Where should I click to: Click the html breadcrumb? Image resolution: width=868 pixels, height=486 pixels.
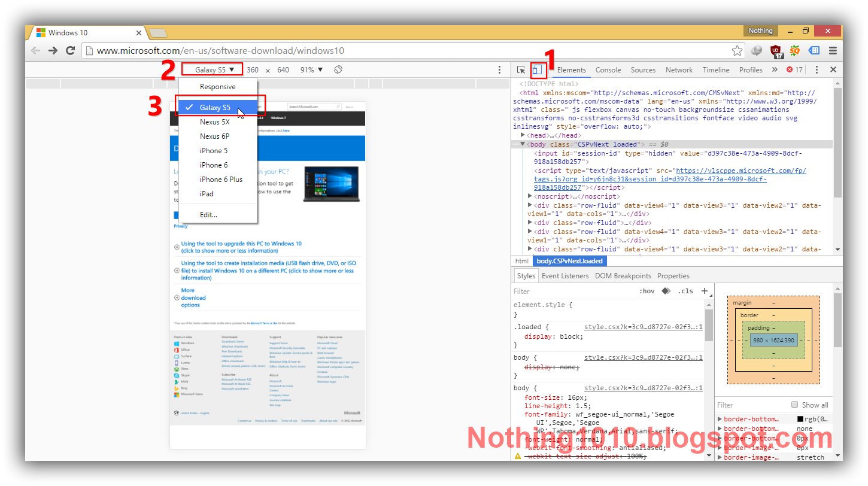pos(521,261)
